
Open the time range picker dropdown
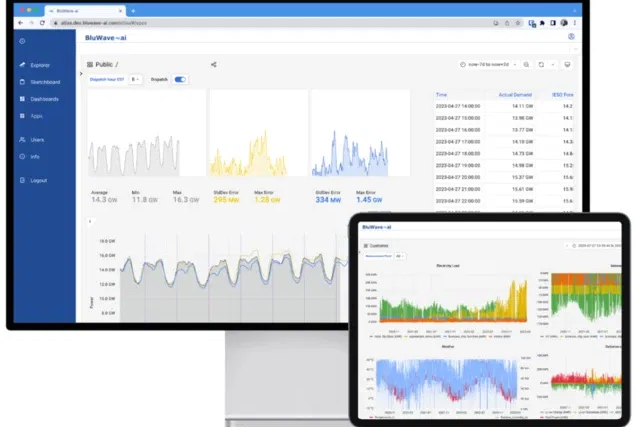489,64
